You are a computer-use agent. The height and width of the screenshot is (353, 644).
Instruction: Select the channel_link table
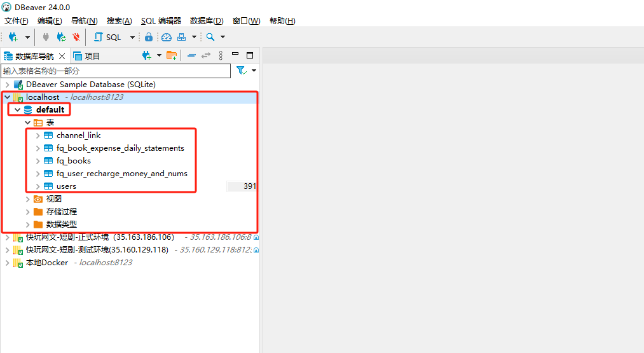coord(78,135)
